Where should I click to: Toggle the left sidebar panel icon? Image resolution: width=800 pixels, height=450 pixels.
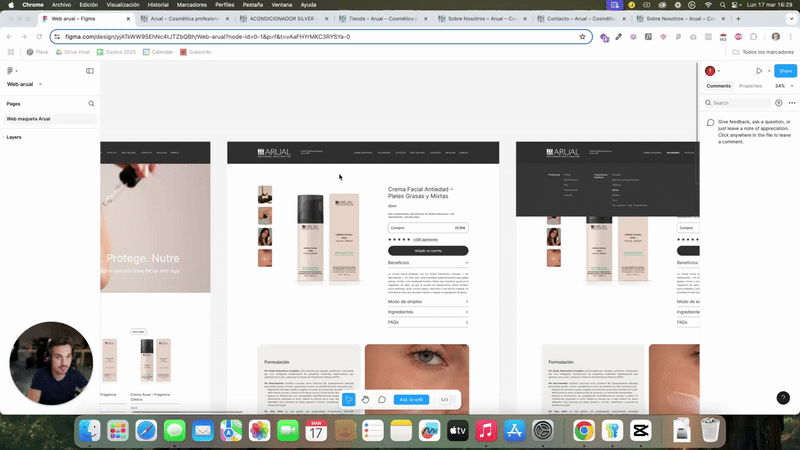click(x=90, y=71)
